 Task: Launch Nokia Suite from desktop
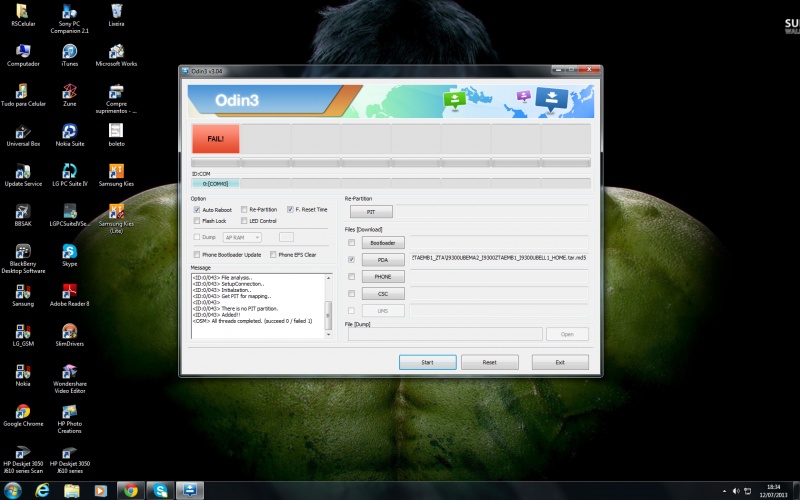pos(69,135)
